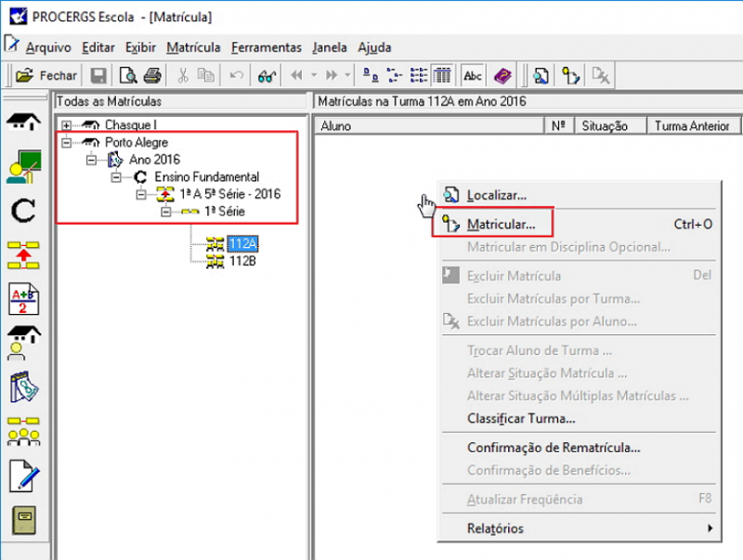Click the forward navigation double-arrow icon
The height and width of the screenshot is (560, 743).
tap(332, 75)
